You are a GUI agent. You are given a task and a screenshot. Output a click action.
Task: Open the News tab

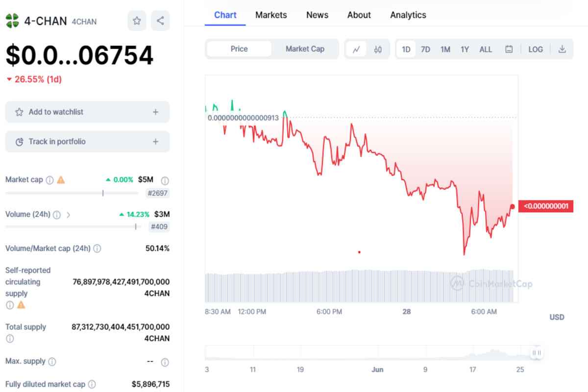(318, 15)
